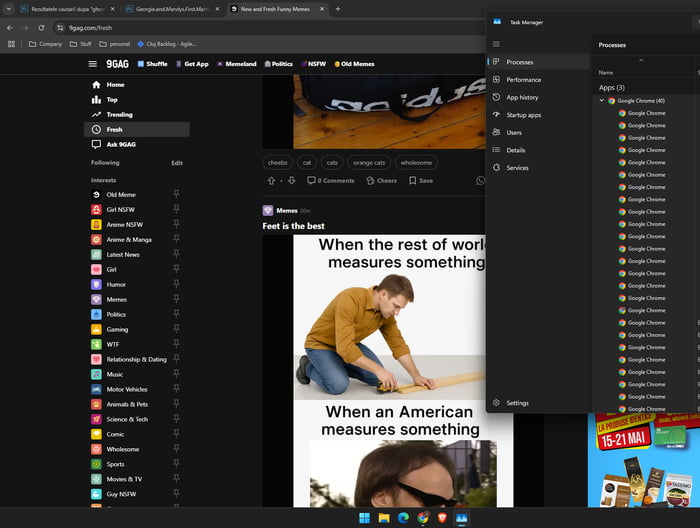
Task: Select Trending in 9GAG sidebar
Action: 119,115
